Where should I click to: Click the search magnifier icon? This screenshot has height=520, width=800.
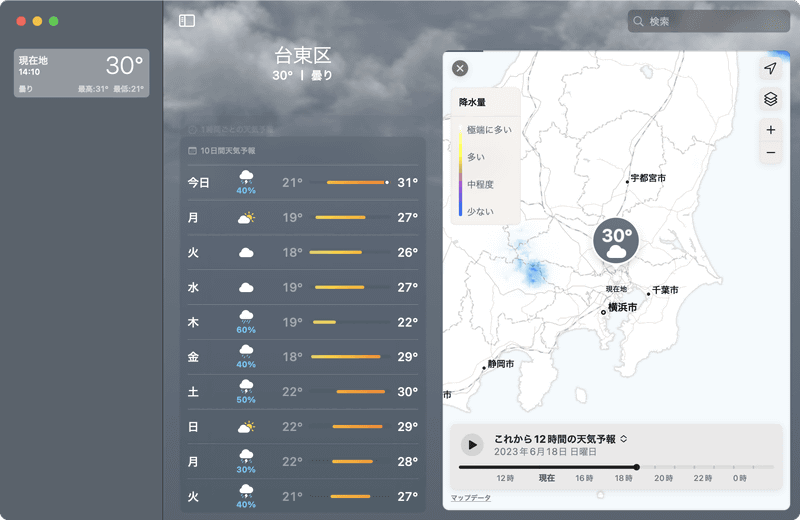click(x=638, y=21)
